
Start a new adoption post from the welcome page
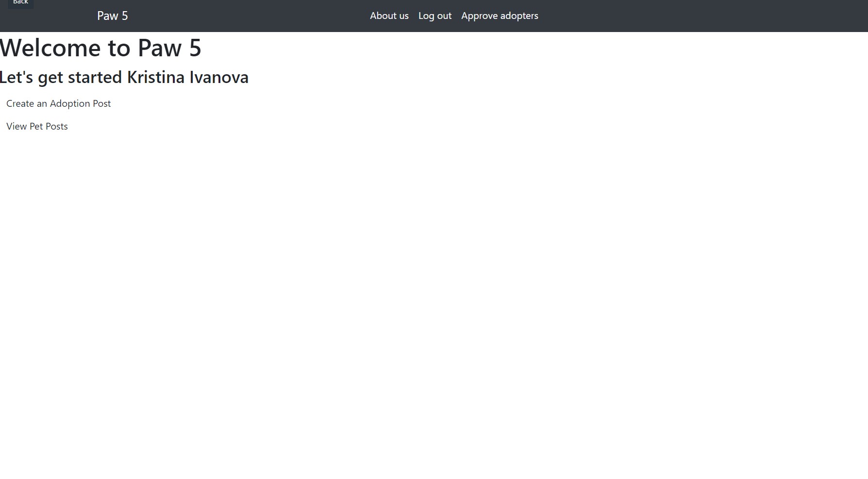click(x=58, y=104)
